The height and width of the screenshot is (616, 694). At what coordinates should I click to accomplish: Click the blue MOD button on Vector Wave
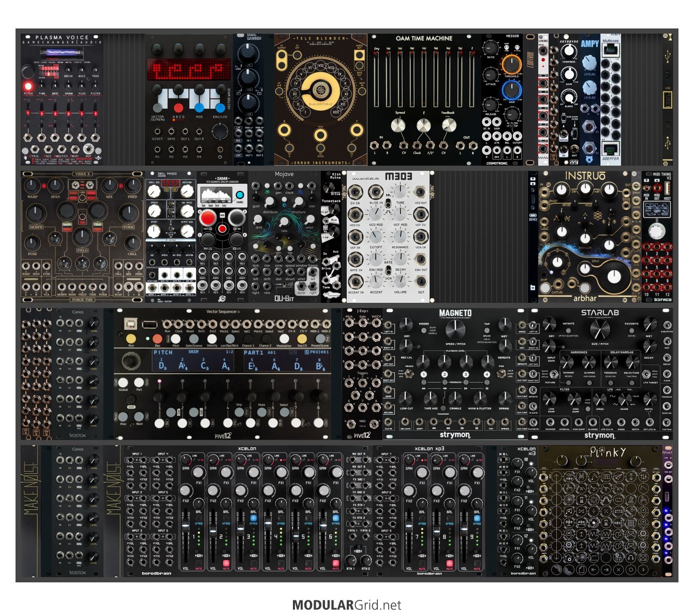point(199,108)
